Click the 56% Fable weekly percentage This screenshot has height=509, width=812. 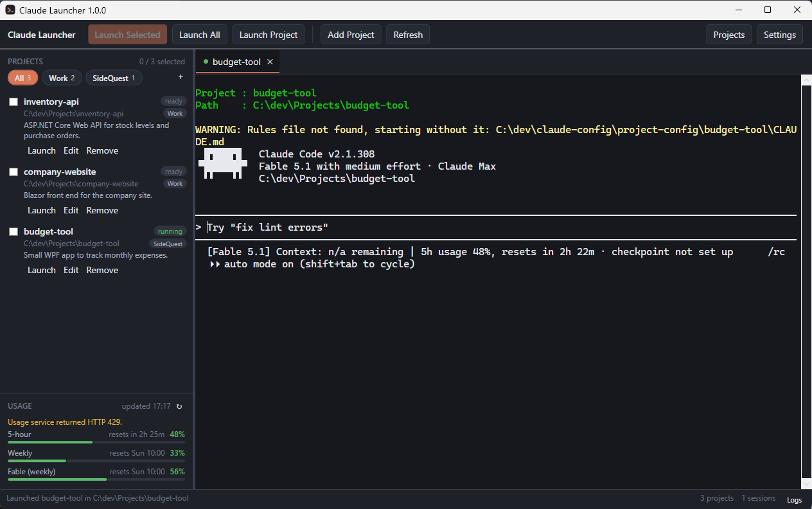click(177, 472)
